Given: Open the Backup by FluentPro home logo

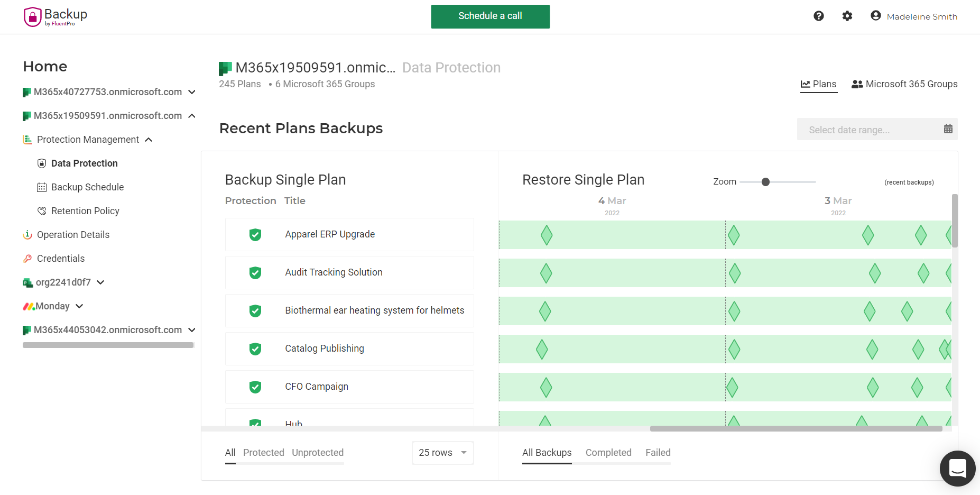Looking at the screenshot, I should coord(55,16).
